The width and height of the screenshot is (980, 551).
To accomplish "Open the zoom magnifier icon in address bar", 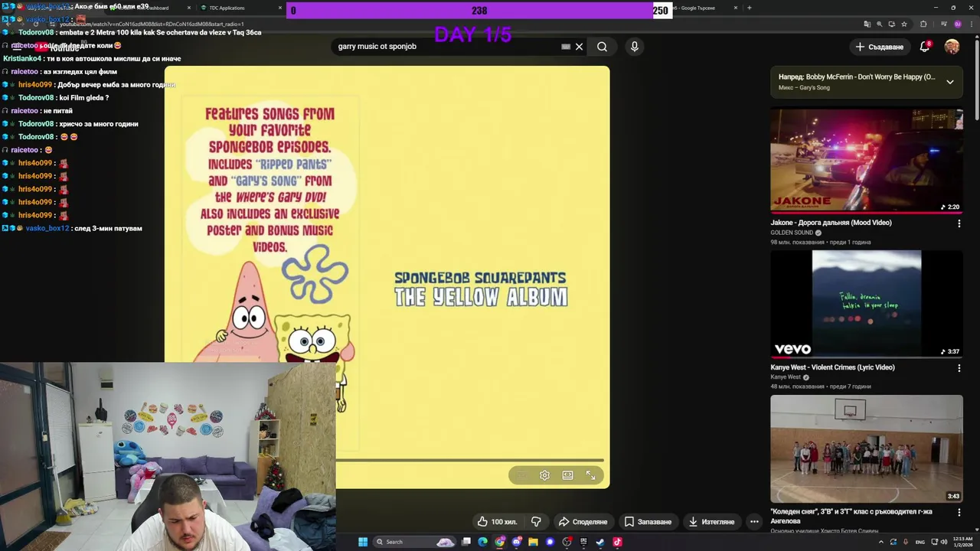I will [x=880, y=24].
